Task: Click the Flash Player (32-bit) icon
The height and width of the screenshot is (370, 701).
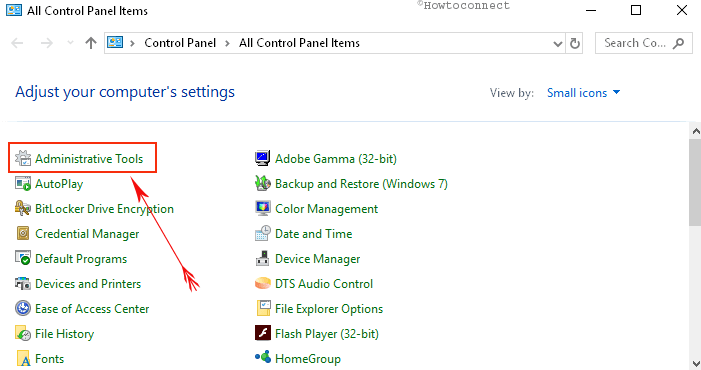Action: click(263, 334)
